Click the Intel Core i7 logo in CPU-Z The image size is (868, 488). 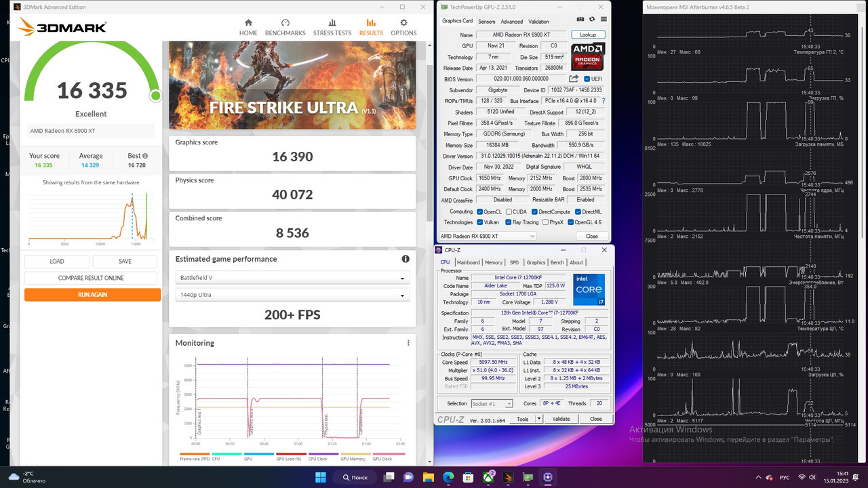[x=589, y=289]
